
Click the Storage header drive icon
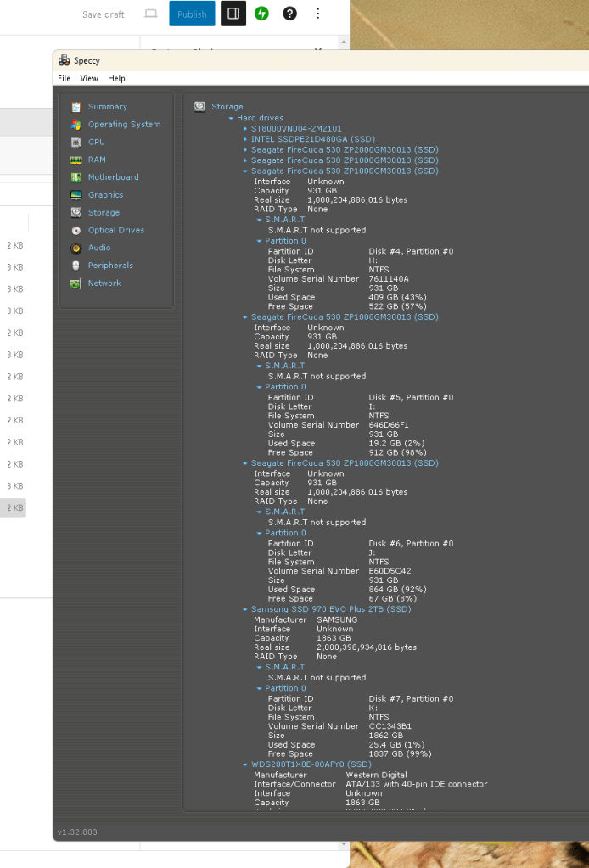pos(199,106)
